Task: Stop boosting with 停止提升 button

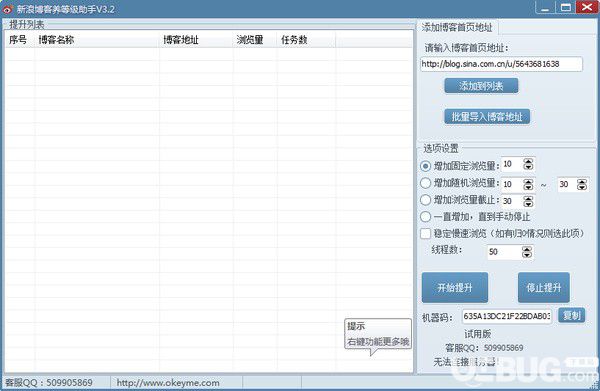Action: coord(543,287)
